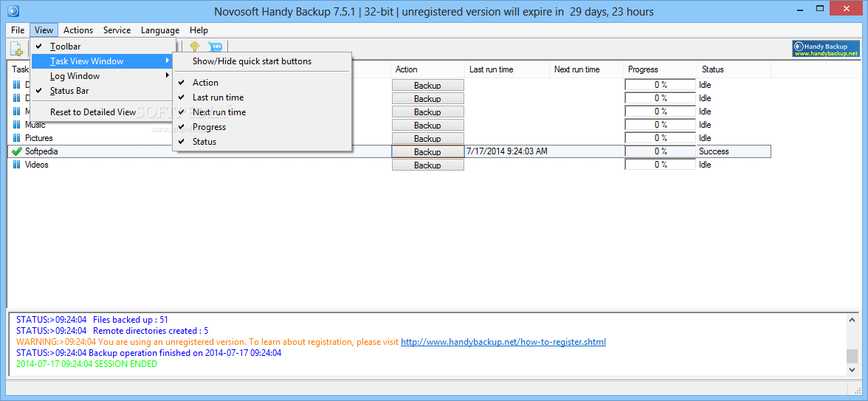Open the File menu

click(x=18, y=30)
